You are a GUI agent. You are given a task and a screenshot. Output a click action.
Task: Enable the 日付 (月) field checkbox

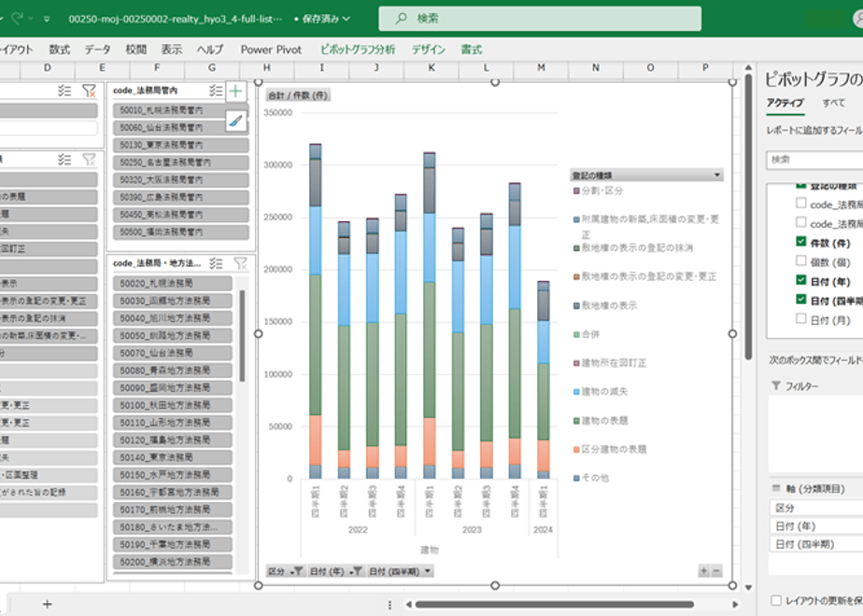[x=800, y=319]
